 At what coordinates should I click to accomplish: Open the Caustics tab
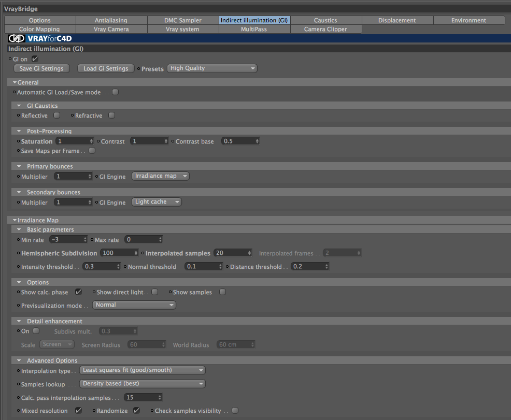325,20
